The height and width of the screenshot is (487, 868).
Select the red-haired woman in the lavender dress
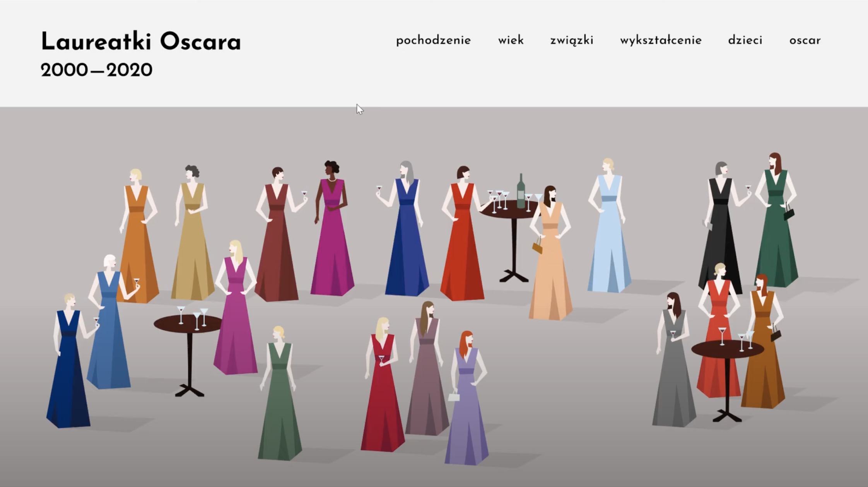pos(466,398)
